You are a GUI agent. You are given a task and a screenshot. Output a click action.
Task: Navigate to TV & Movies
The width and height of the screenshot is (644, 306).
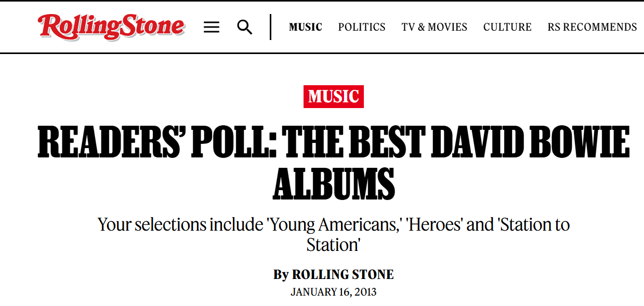435,27
